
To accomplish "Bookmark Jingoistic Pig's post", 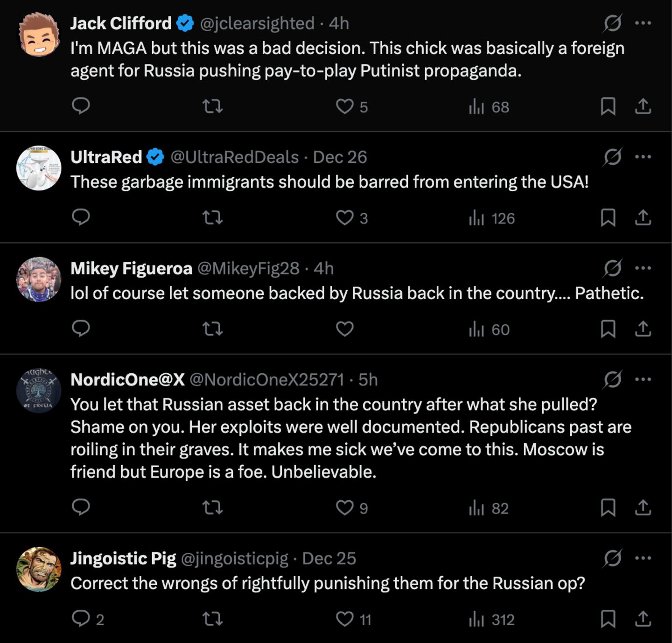I will pyautogui.click(x=608, y=619).
